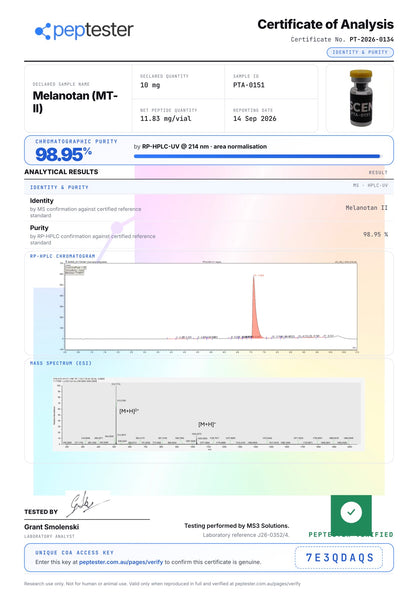Select declared quantity 10 mg
The height and width of the screenshot is (596, 416).
coord(150,85)
